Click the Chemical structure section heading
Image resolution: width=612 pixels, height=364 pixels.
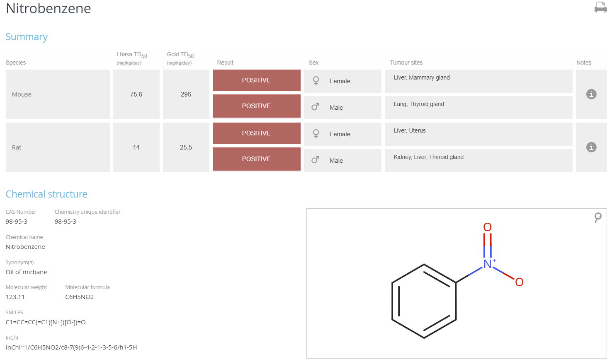tap(46, 194)
